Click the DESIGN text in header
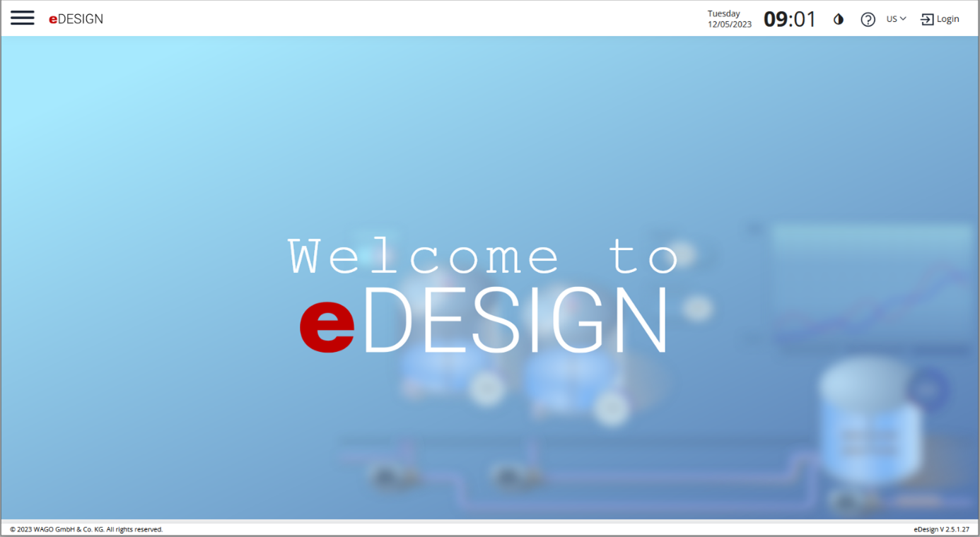The image size is (980, 537). click(81, 20)
